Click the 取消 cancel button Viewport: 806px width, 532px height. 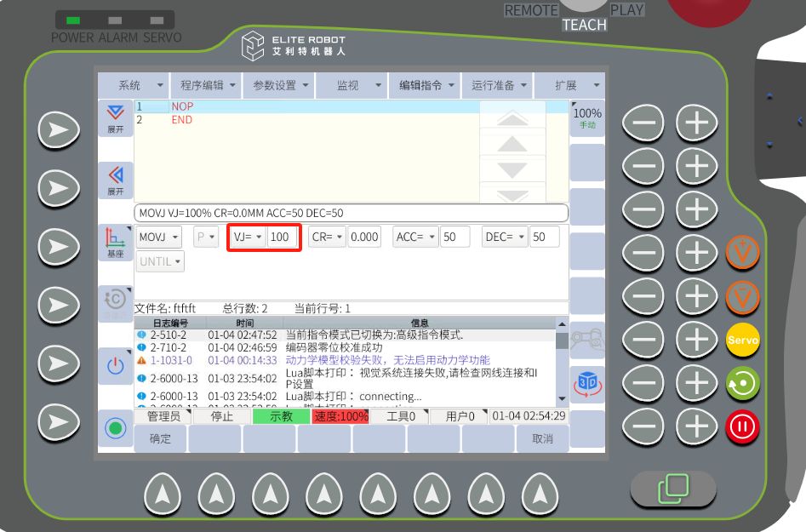point(542,439)
